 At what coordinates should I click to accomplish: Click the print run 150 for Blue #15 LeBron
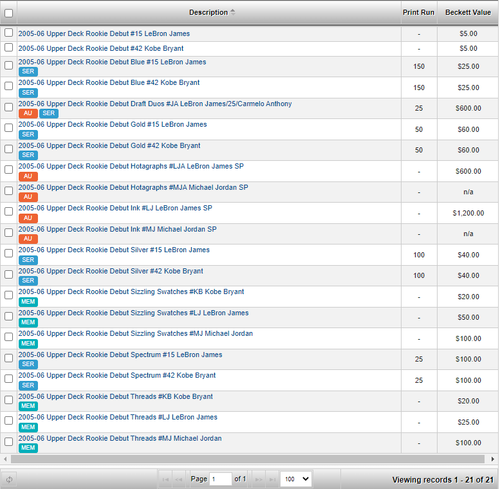[x=419, y=66]
